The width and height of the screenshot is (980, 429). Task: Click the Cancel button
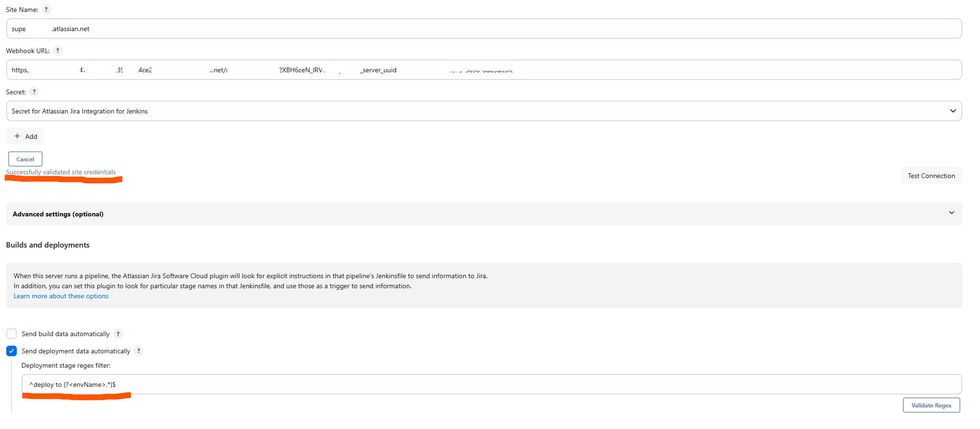pos(25,159)
